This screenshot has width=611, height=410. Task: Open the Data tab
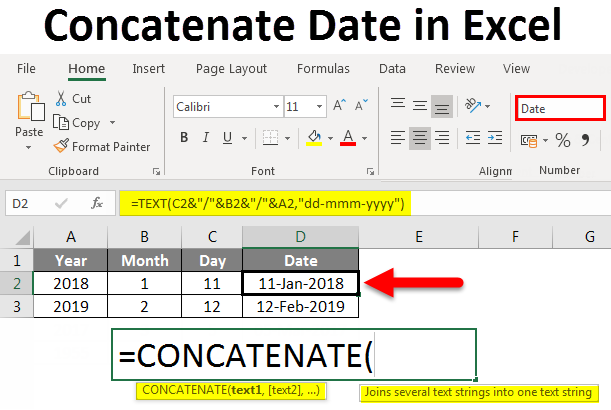pos(392,69)
